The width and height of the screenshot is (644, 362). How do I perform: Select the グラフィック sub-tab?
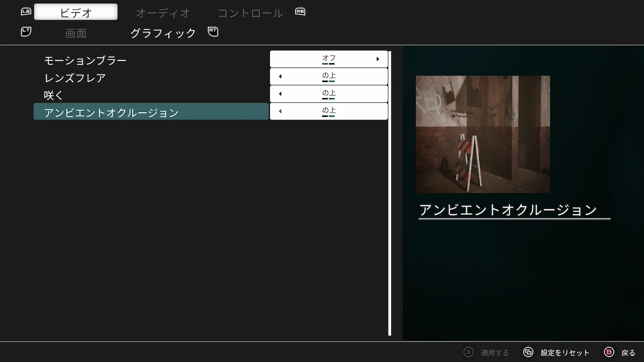click(x=163, y=33)
